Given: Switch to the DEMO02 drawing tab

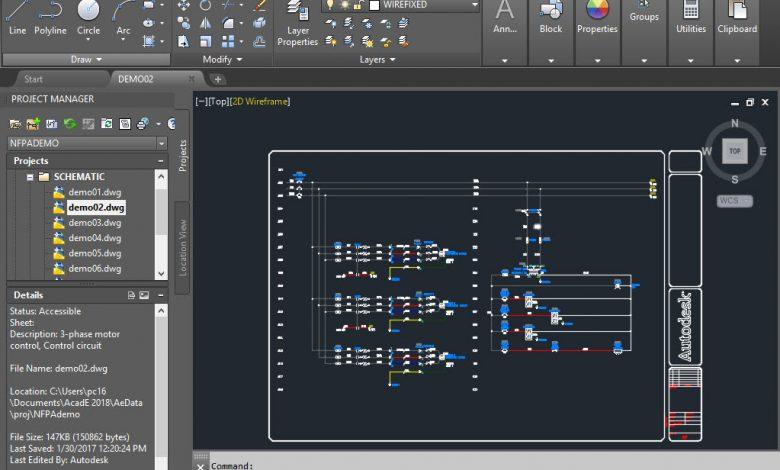Looking at the screenshot, I should pyautogui.click(x=135, y=79).
